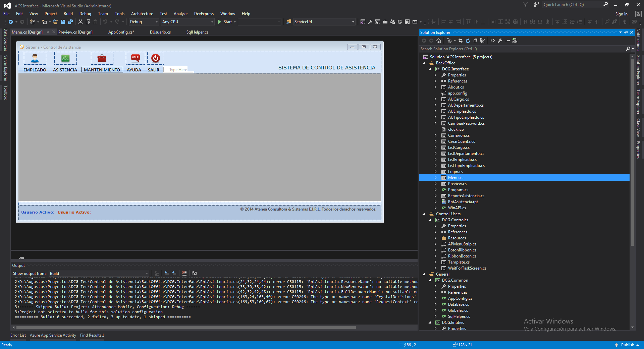
Task: Click the Cut scissors icon in toolbar
Action: click(80, 22)
